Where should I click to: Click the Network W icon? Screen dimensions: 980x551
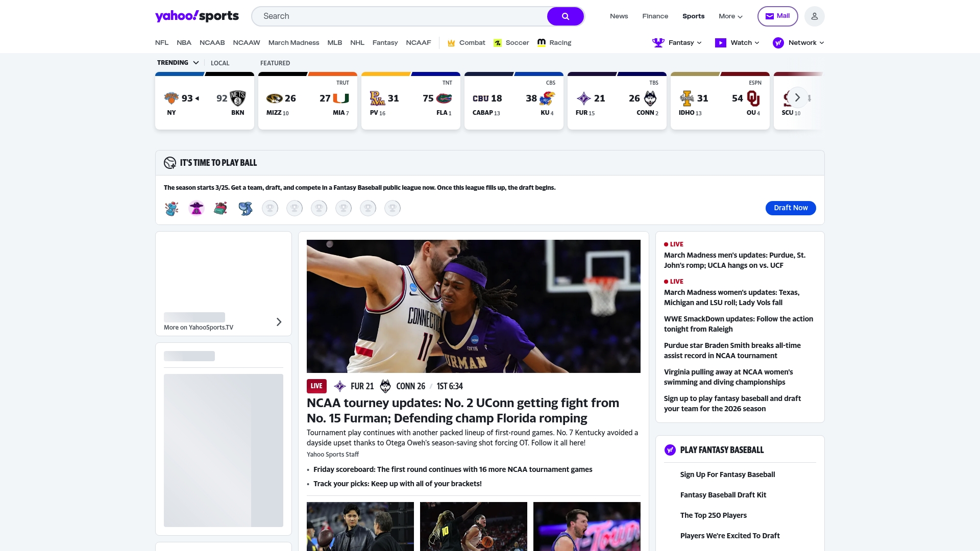(777, 43)
